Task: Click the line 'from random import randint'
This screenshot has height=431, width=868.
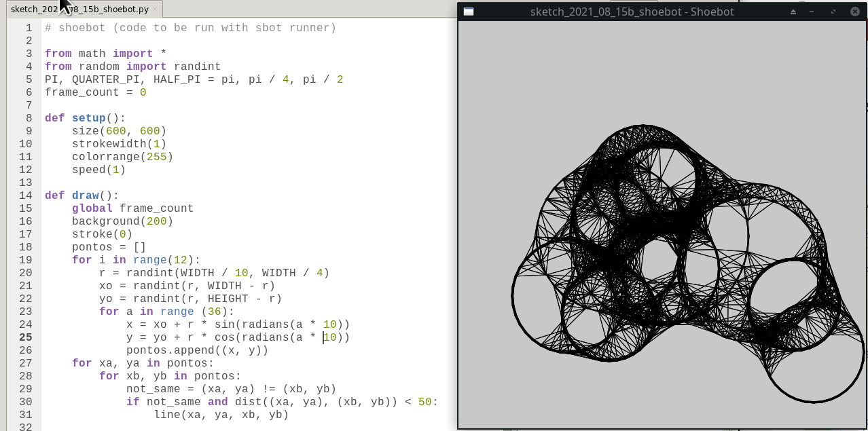Action: [x=132, y=67]
